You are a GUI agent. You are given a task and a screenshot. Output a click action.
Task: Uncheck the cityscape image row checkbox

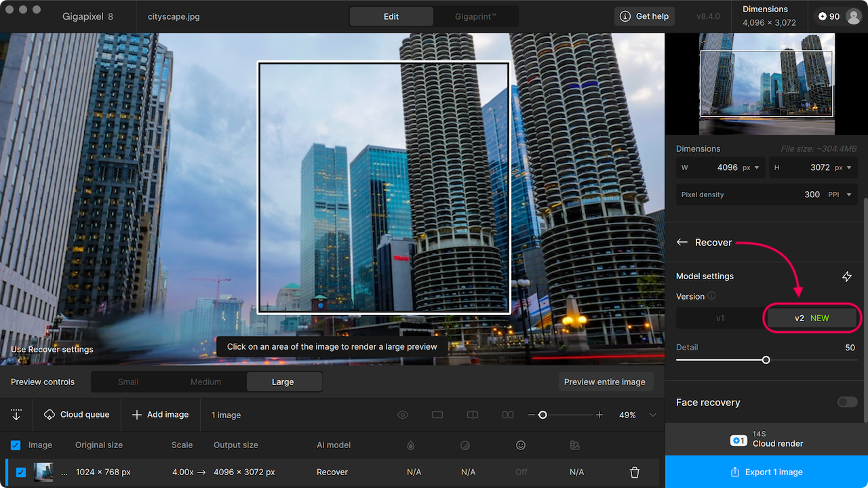tap(21, 472)
